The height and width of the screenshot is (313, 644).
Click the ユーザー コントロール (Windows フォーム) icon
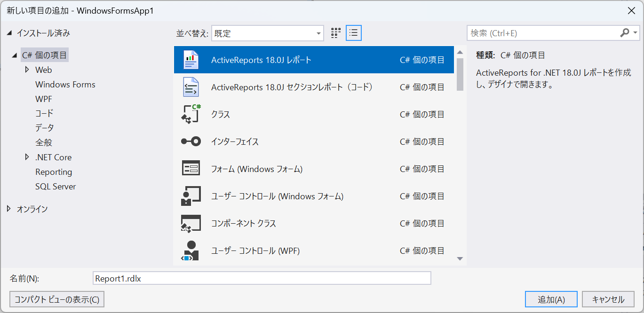tap(191, 196)
